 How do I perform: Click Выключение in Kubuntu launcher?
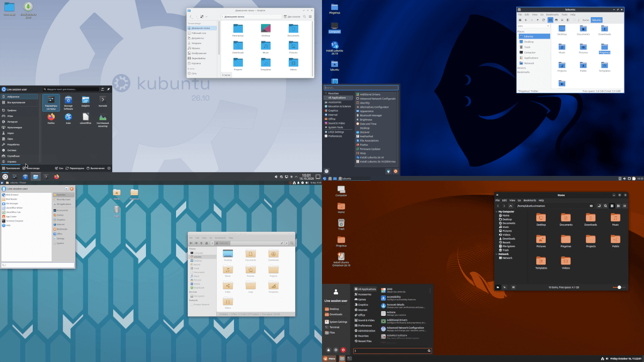96,168
